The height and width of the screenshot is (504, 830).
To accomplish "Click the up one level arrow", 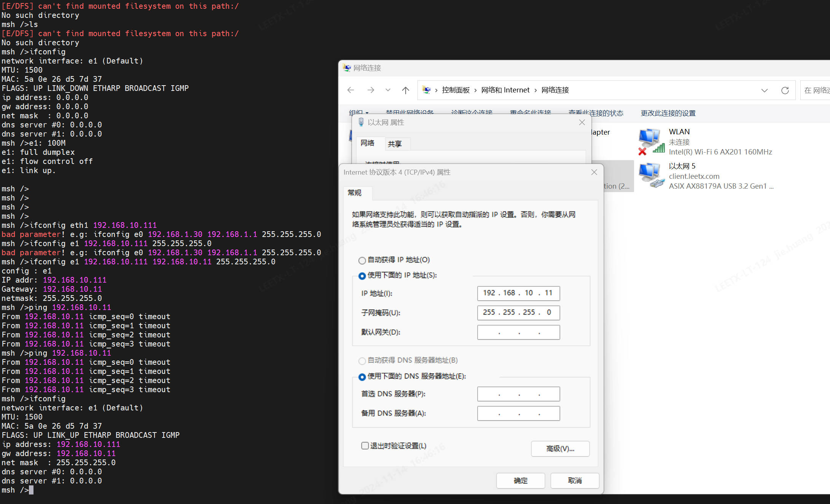I will pos(406,90).
